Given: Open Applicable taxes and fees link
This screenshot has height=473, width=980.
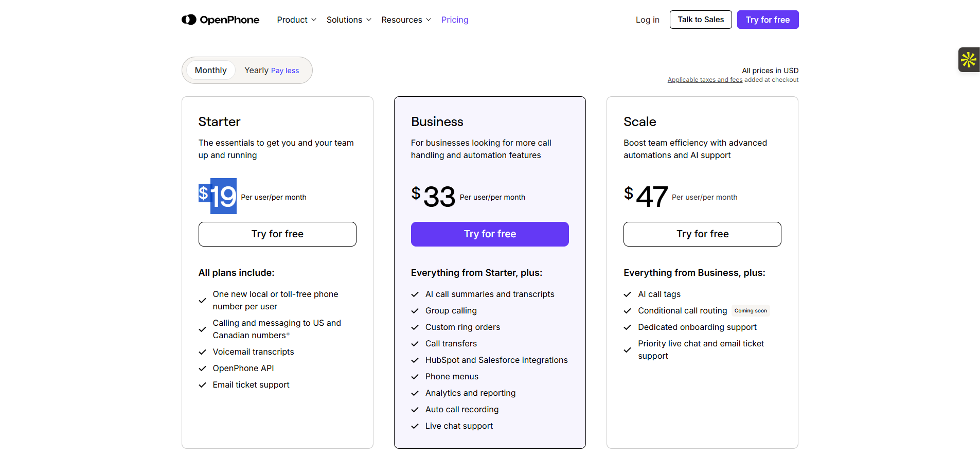Looking at the screenshot, I should click(x=705, y=80).
